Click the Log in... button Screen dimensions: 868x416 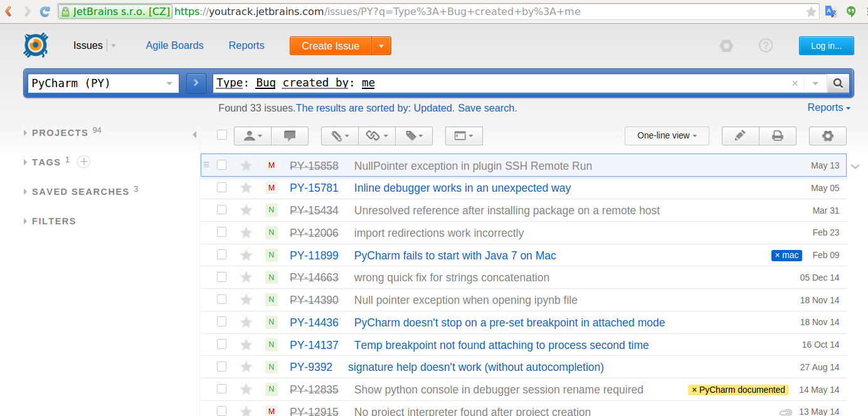826,46
